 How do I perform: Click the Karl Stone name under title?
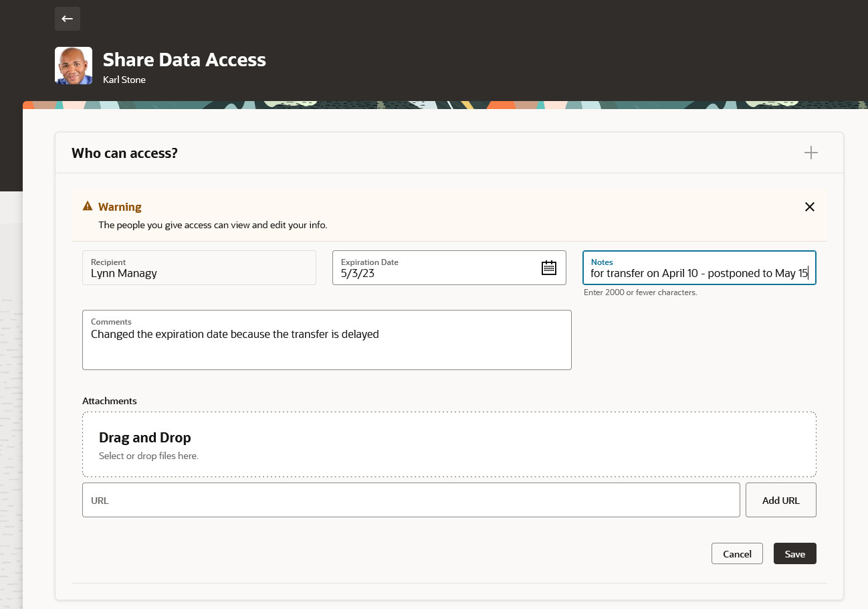coord(124,80)
